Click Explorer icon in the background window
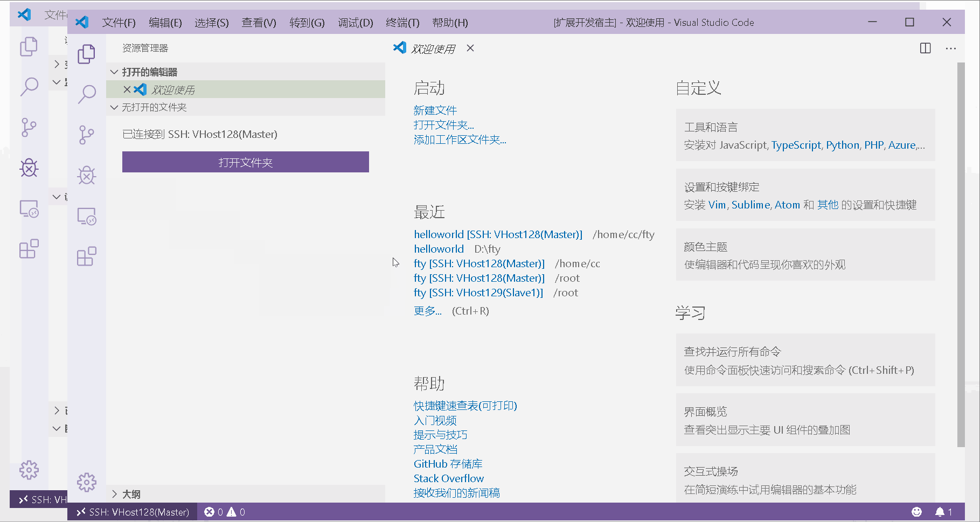 pyautogui.click(x=29, y=46)
